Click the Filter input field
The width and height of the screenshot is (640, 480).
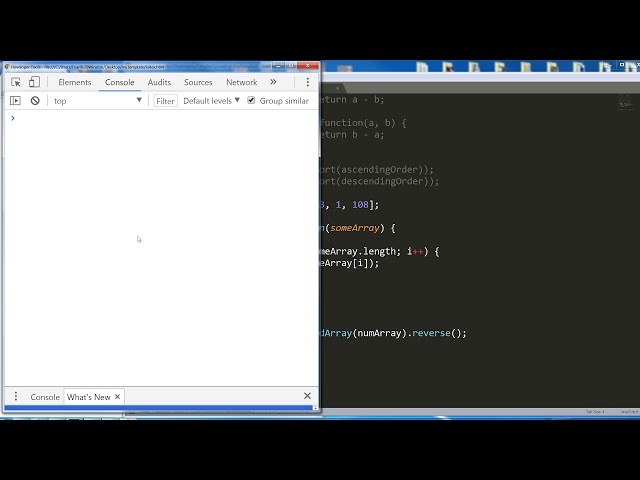pos(165,101)
